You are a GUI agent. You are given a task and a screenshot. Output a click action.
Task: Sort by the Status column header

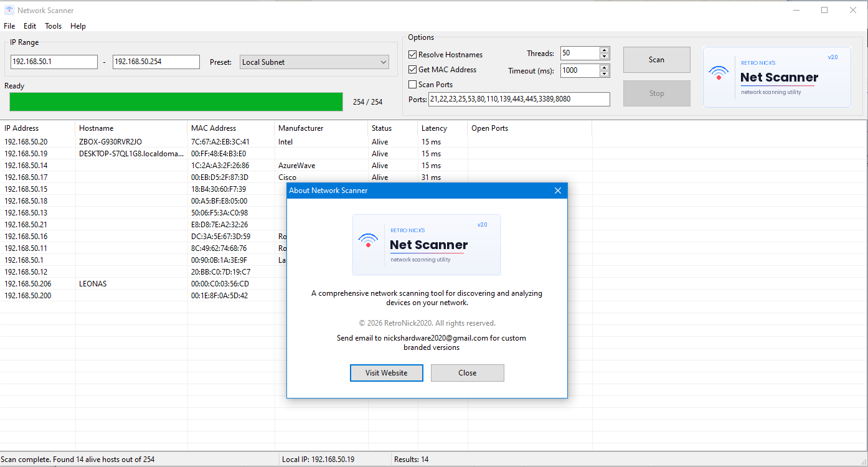(392, 128)
